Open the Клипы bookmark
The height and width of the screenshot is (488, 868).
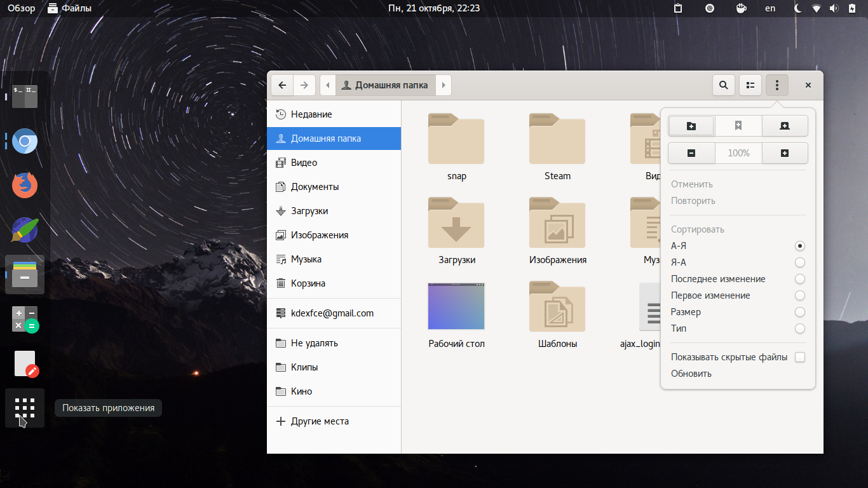tap(334, 367)
